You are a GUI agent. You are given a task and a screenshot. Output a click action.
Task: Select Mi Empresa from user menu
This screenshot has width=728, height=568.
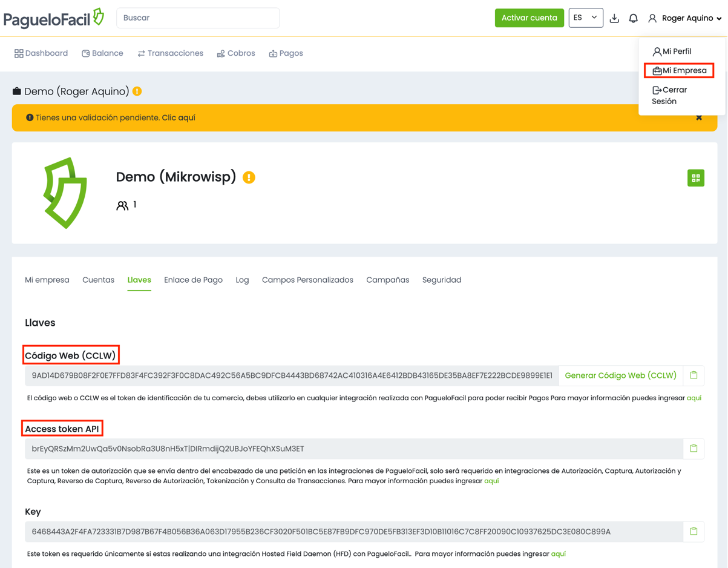(679, 71)
